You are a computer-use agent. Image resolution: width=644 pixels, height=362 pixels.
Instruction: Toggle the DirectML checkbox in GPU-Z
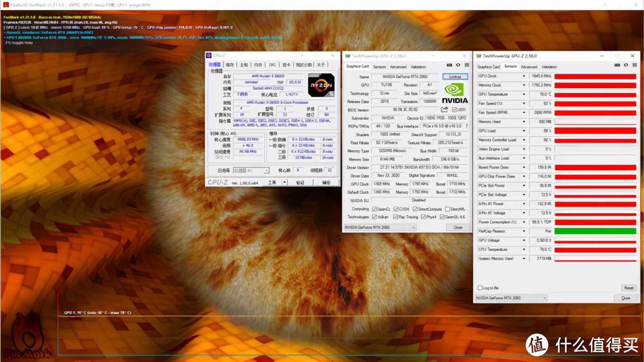(447, 209)
